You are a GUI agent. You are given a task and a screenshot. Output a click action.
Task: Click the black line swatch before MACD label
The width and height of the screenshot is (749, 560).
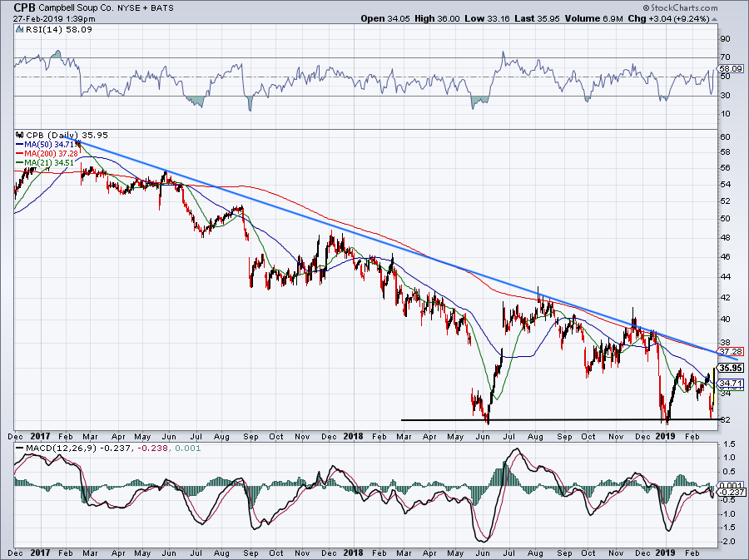click(20, 448)
